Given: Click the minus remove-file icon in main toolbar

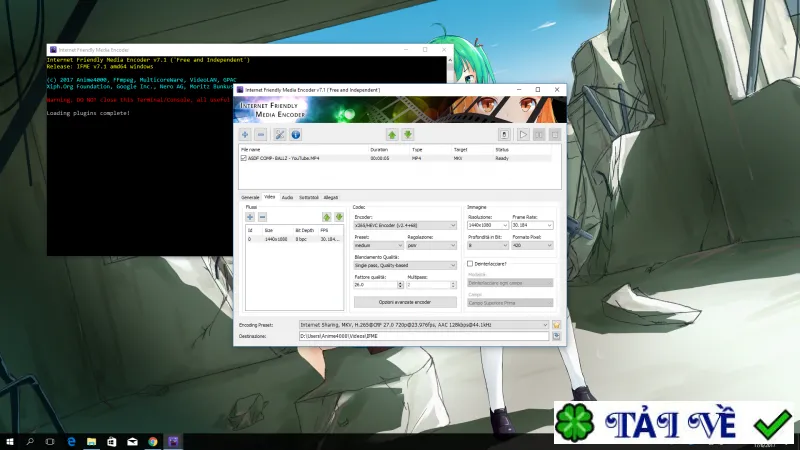Looking at the screenshot, I should click(x=261, y=135).
